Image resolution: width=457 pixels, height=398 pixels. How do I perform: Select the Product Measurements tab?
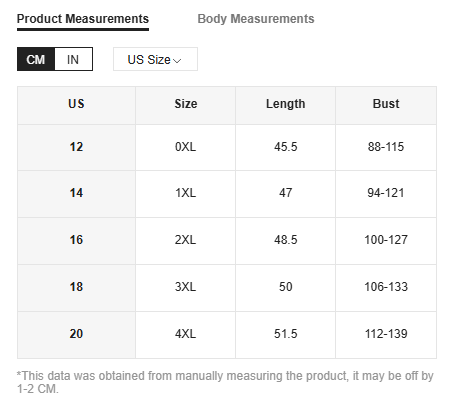83,21
